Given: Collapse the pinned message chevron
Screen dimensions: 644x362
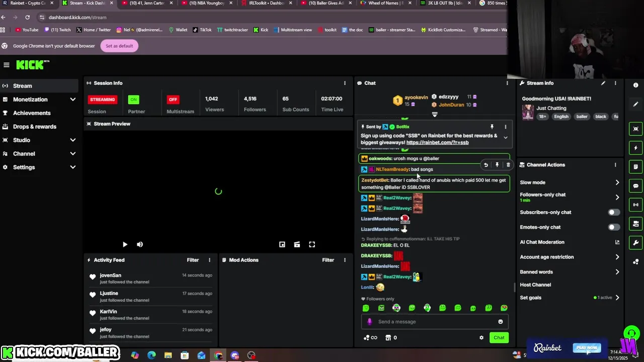Looking at the screenshot, I should [506, 138].
